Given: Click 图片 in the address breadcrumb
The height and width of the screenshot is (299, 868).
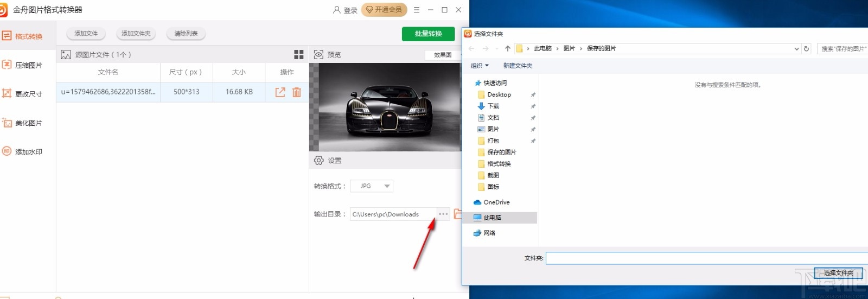Looking at the screenshot, I should [569, 49].
